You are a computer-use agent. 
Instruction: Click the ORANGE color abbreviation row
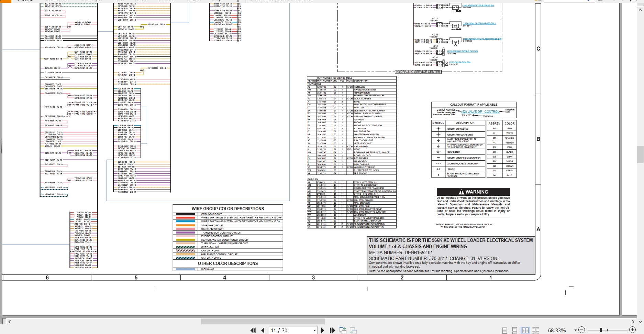tap(501, 138)
